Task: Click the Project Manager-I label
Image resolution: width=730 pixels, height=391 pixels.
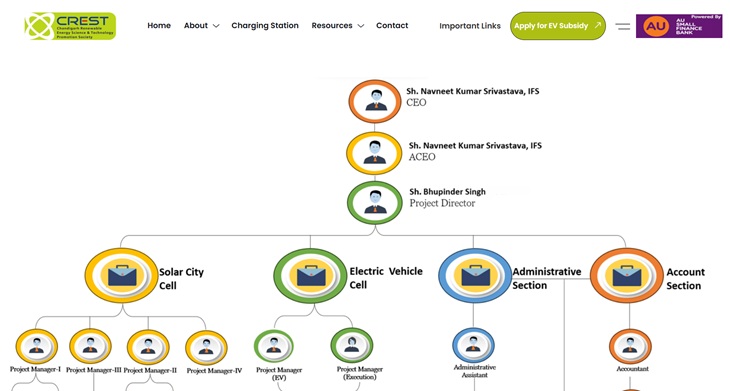Action: pos(35,370)
